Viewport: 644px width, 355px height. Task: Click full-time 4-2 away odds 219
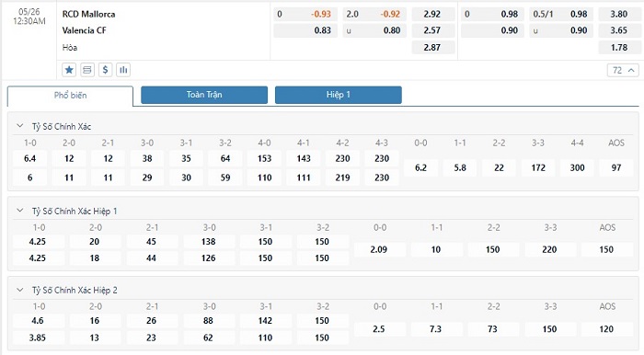click(342, 177)
